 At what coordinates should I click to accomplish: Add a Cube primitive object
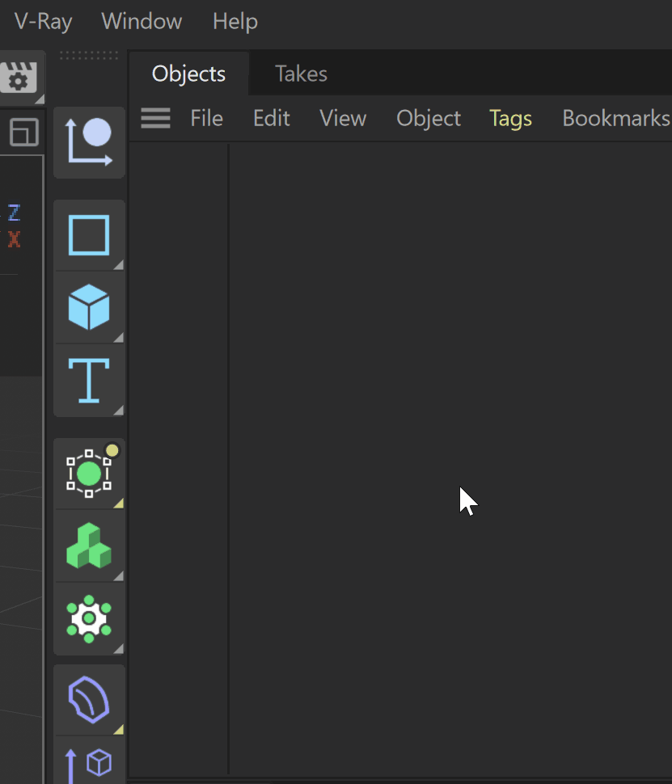(x=89, y=307)
